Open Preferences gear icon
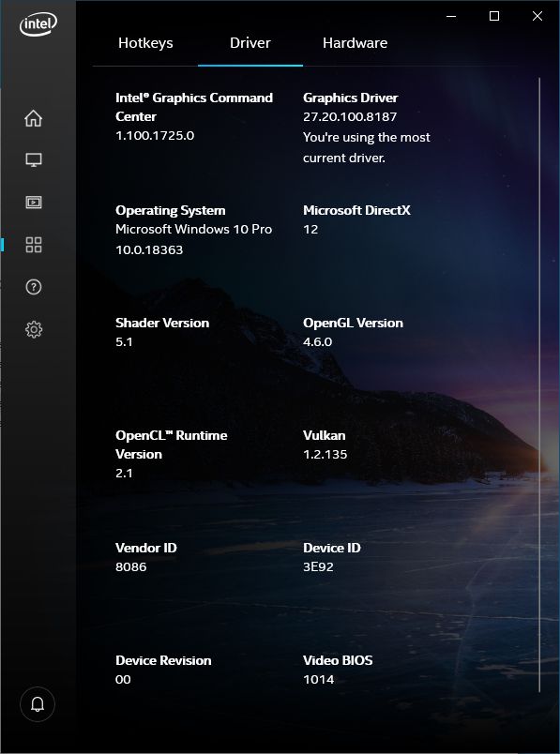 click(33, 329)
